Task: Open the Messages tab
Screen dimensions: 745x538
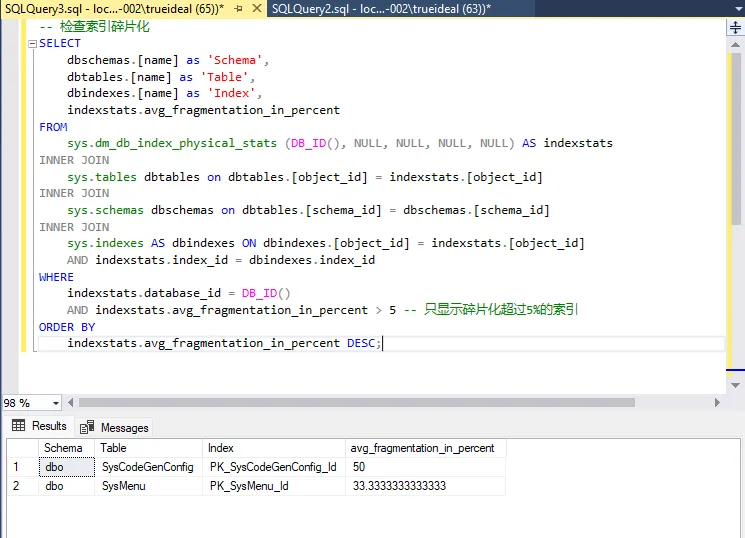Action: pos(115,427)
